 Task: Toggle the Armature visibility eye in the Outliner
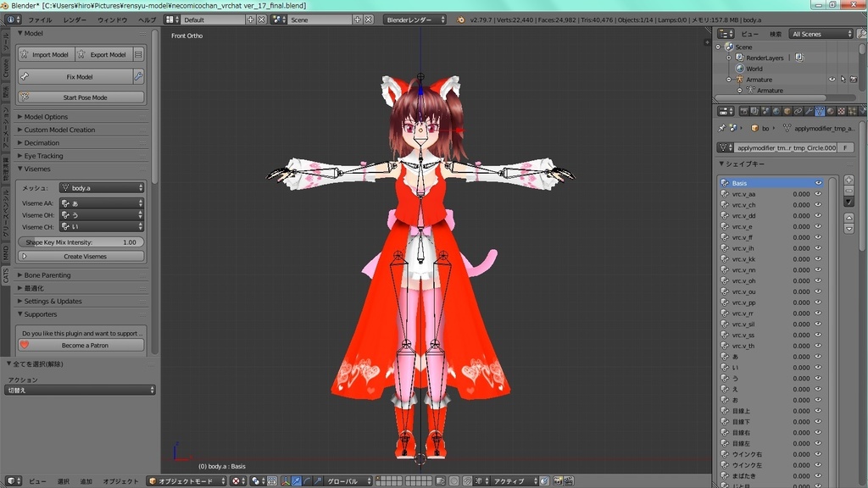pyautogui.click(x=832, y=80)
